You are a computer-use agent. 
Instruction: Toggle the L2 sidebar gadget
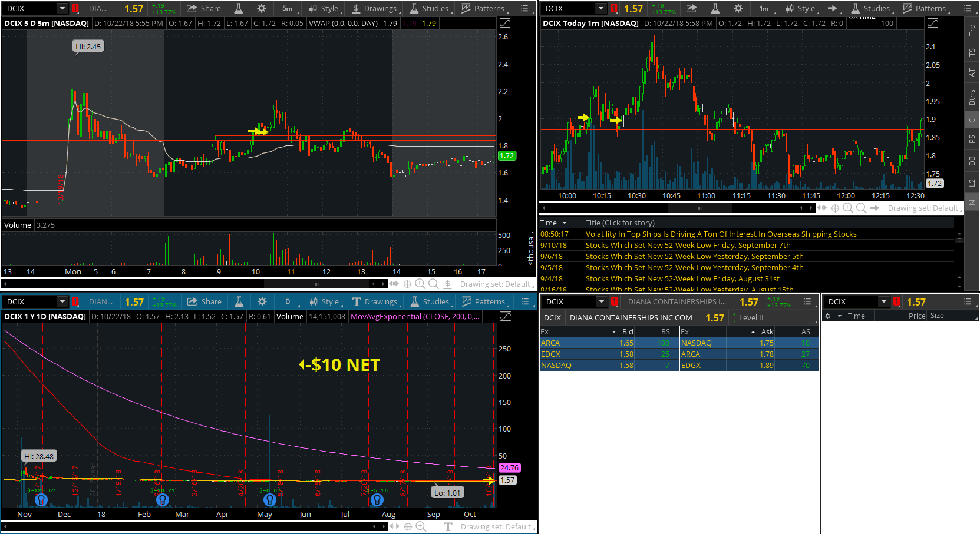[x=972, y=183]
